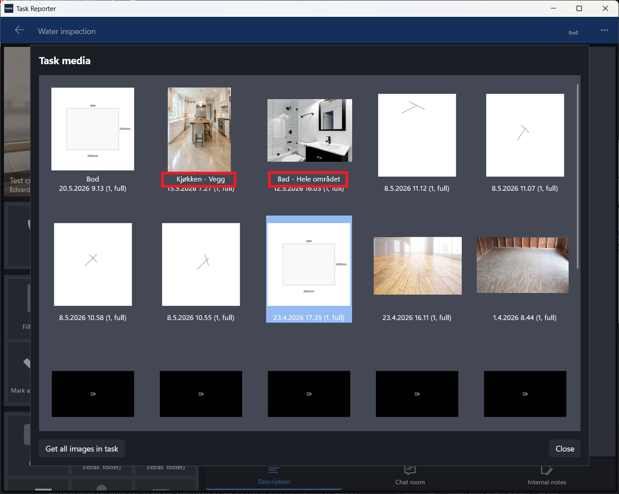This screenshot has height=494, width=619.
Task: Open the fifth black video thumbnail
Action: 525,394
